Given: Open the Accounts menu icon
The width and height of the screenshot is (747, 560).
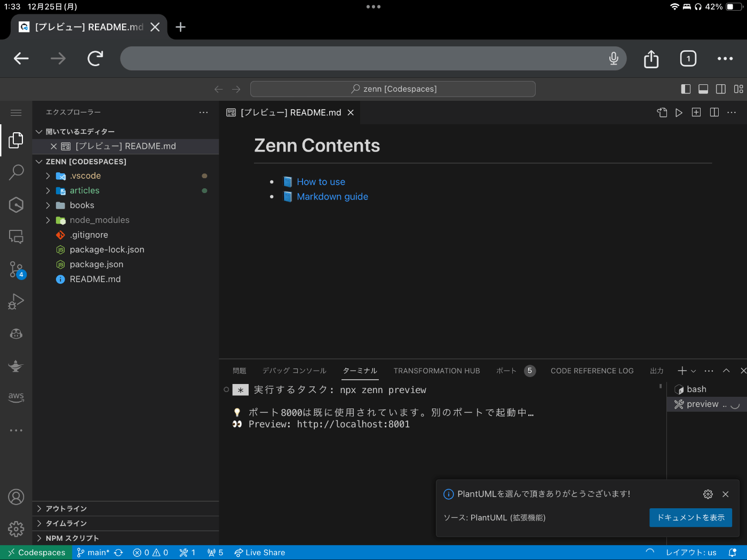Looking at the screenshot, I should tap(16, 497).
